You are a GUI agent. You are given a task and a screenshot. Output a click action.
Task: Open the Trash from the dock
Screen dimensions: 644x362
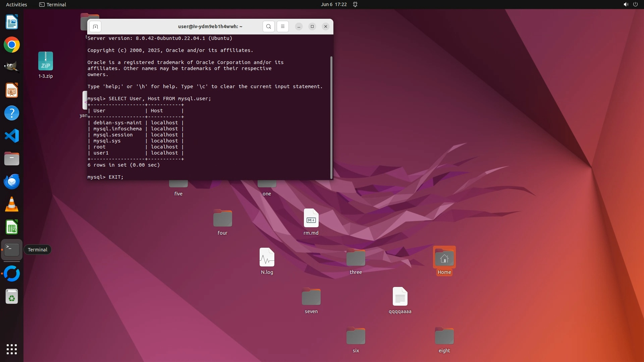(12, 297)
